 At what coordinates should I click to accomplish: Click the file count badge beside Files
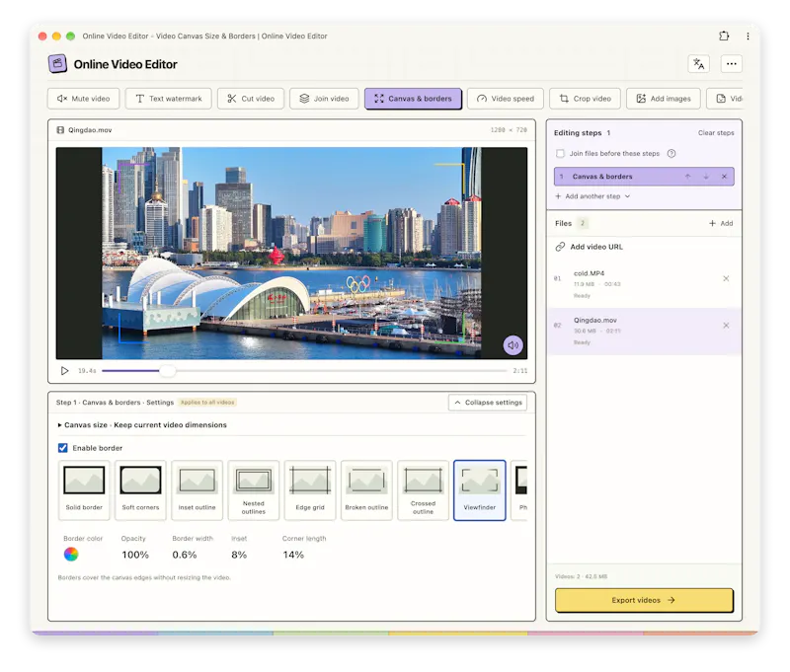point(583,223)
